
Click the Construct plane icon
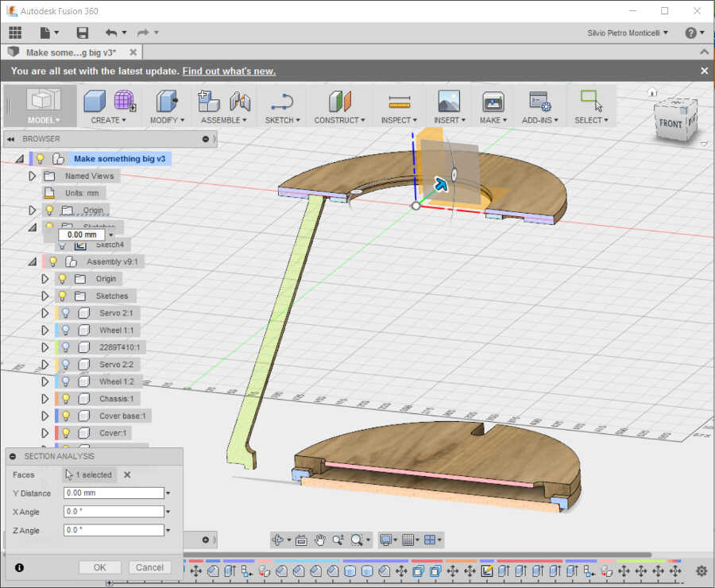pyautogui.click(x=340, y=101)
